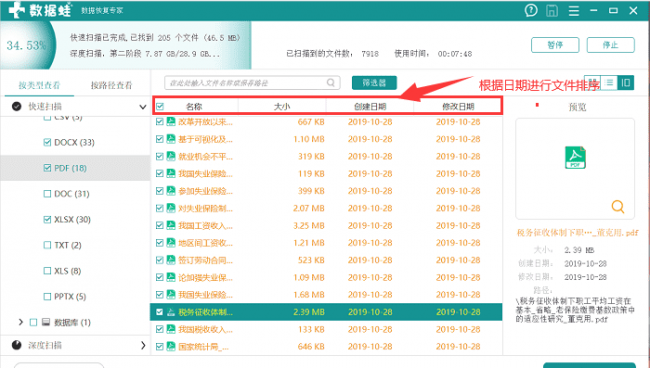Sort files by 名称 column header
The width and height of the screenshot is (650, 368).
[x=194, y=107]
